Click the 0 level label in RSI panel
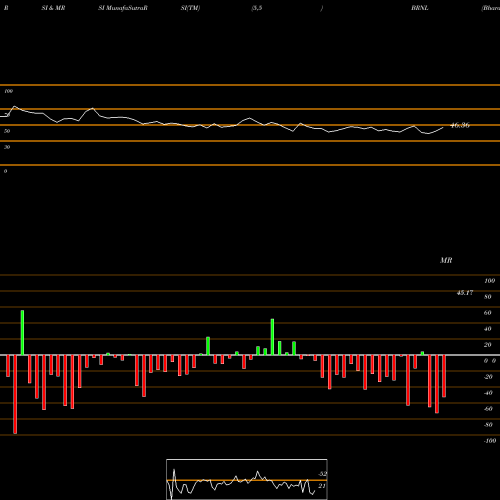 click(x=5, y=171)
